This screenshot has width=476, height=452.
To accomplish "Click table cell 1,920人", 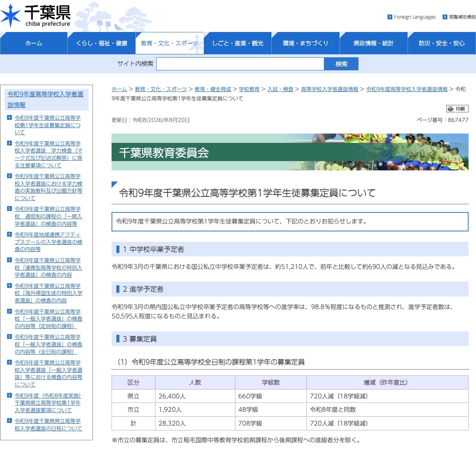I will pyautogui.click(x=195, y=410).
